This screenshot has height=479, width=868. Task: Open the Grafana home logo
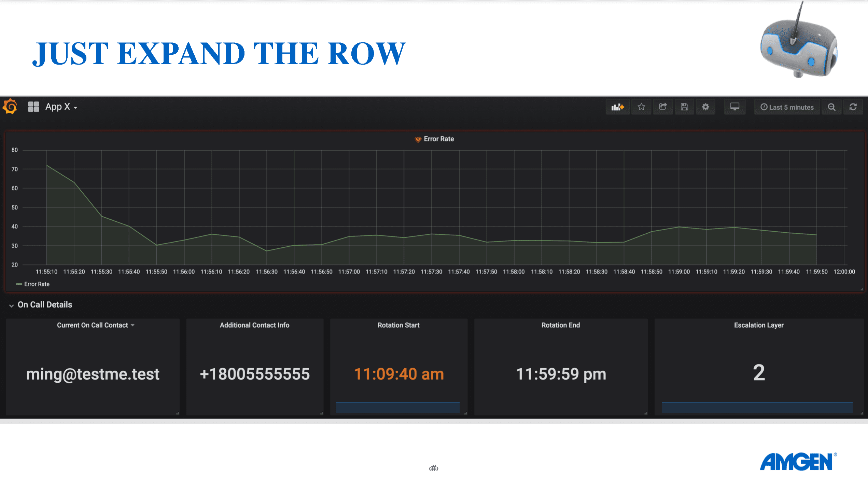point(10,107)
